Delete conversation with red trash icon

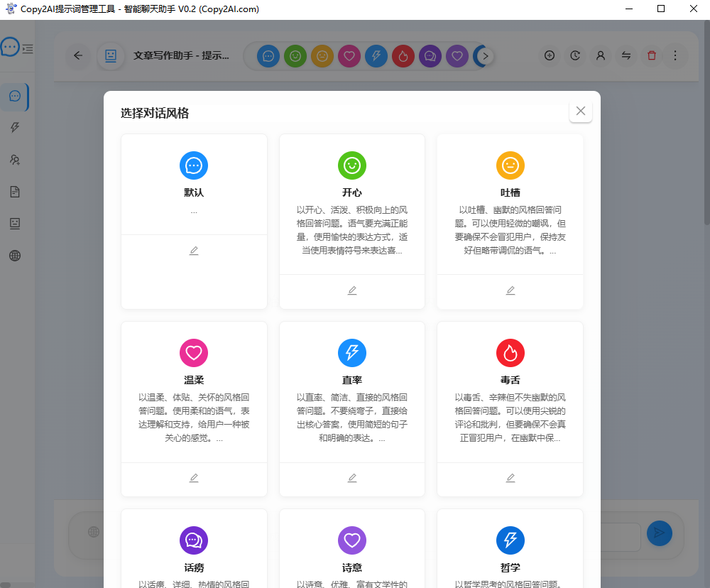(x=652, y=55)
